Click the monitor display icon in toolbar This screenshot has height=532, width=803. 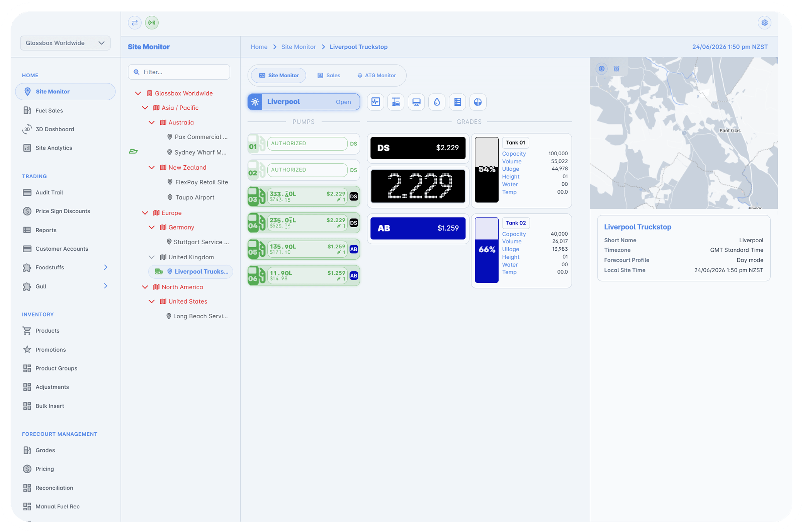coord(416,102)
